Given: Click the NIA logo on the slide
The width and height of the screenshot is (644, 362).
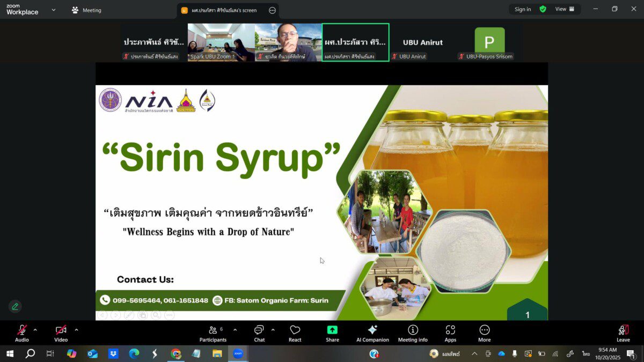Looking at the screenshot, I should pyautogui.click(x=149, y=101).
